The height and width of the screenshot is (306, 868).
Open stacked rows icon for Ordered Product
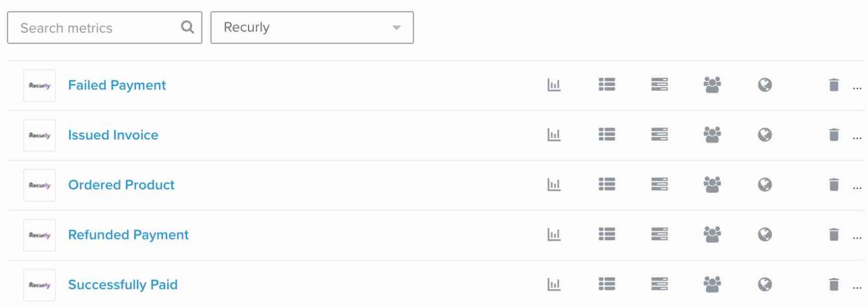pyautogui.click(x=659, y=185)
